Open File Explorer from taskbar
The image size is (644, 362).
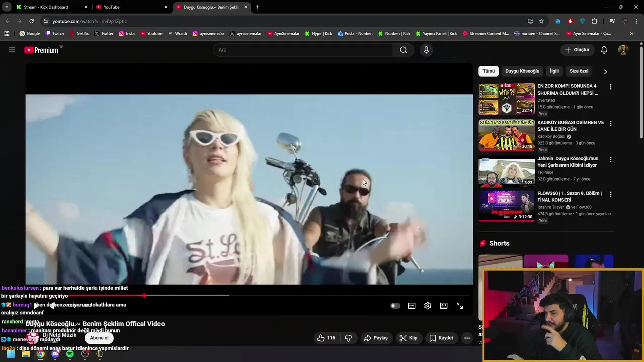pyautogui.click(x=26, y=354)
